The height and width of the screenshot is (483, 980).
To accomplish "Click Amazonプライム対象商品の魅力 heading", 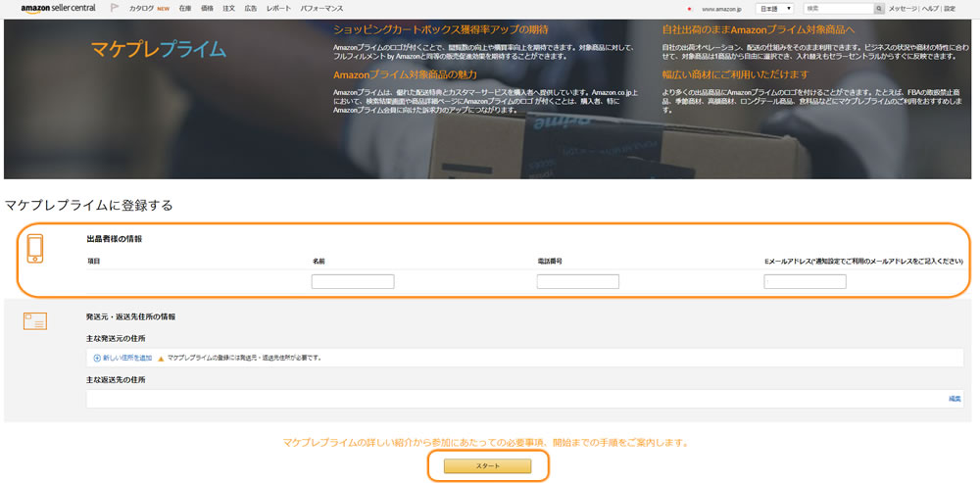I will click(405, 74).
